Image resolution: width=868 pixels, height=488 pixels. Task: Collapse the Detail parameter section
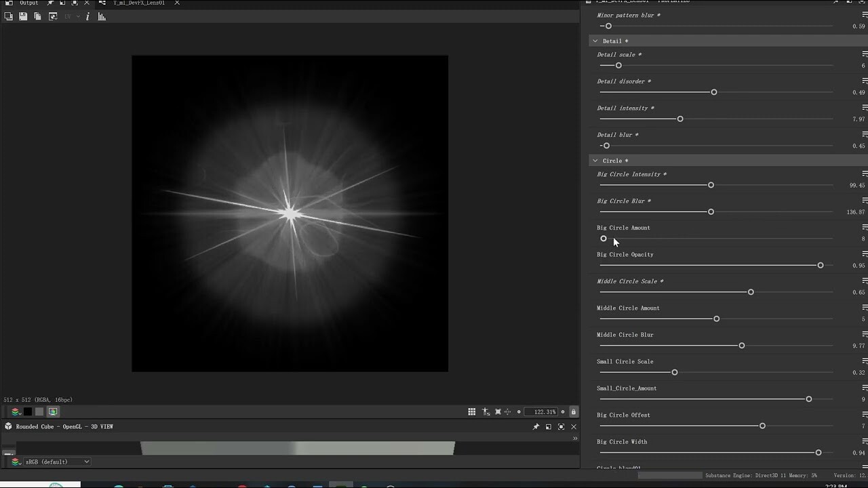[x=595, y=41]
